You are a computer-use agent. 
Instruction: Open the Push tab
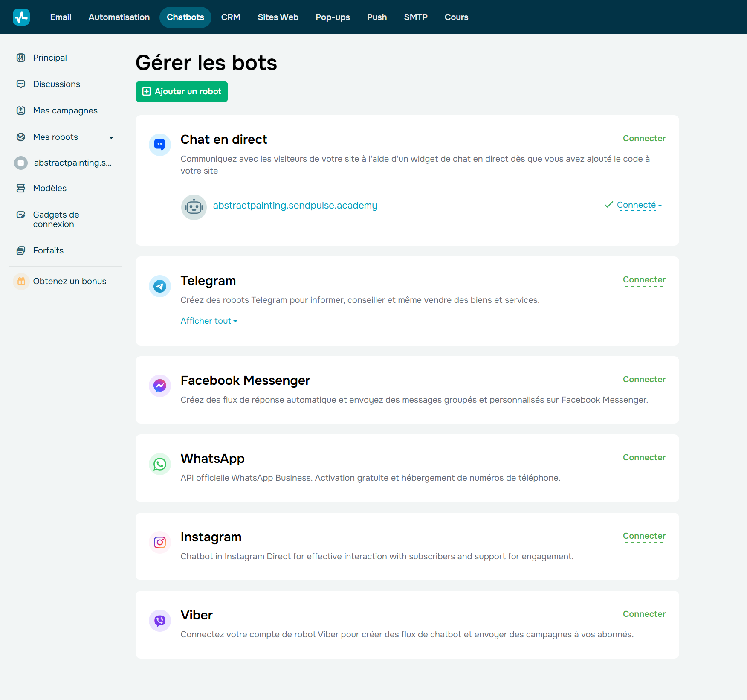(377, 17)
